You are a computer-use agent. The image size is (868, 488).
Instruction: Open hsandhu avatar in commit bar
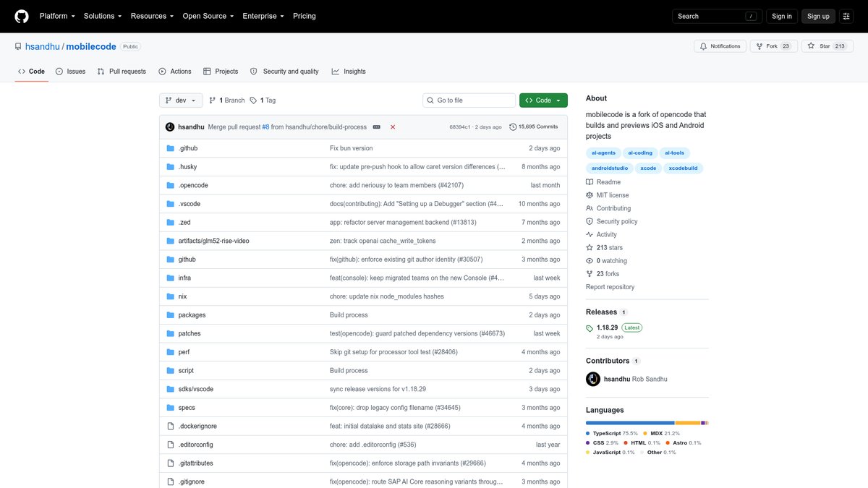pos(170,127)
